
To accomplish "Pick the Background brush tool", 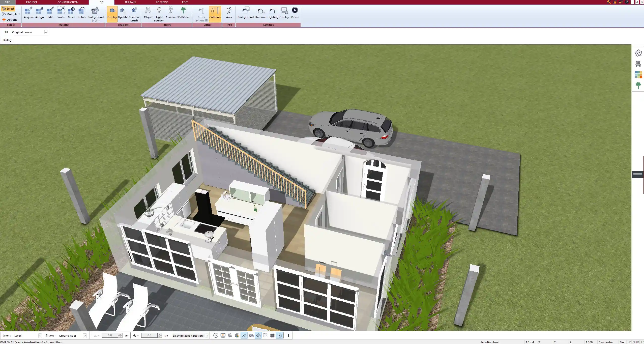I will tap(96, 14).
